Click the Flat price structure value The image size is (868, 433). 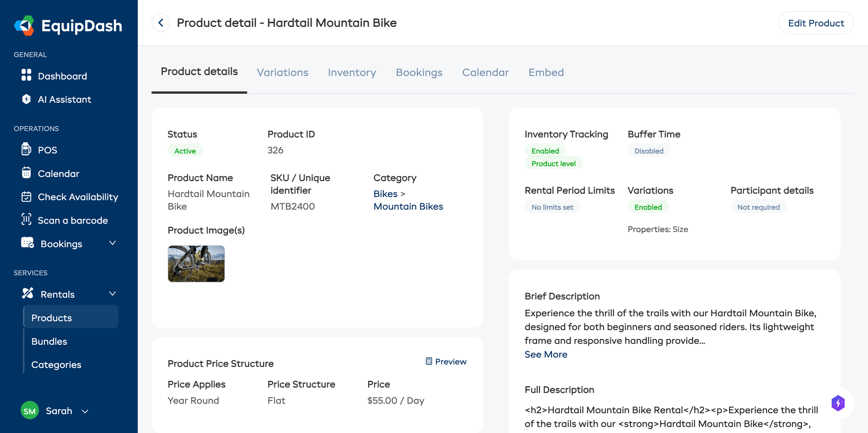pos(276,400)
